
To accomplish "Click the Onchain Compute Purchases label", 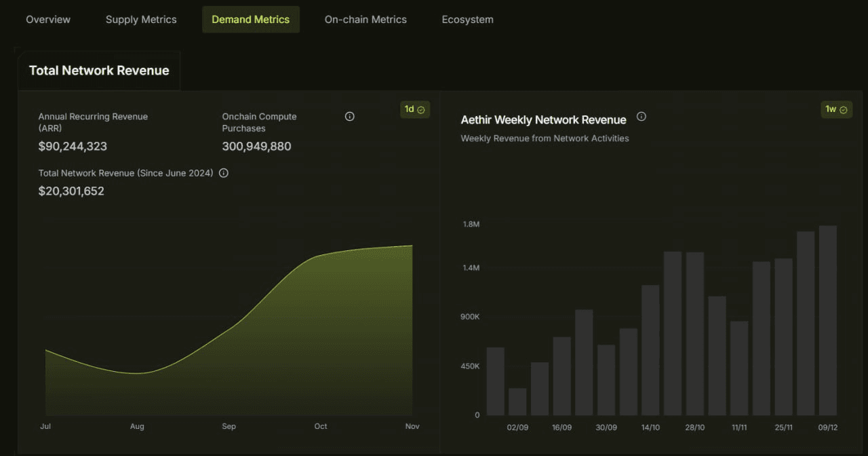I will 259,122.
